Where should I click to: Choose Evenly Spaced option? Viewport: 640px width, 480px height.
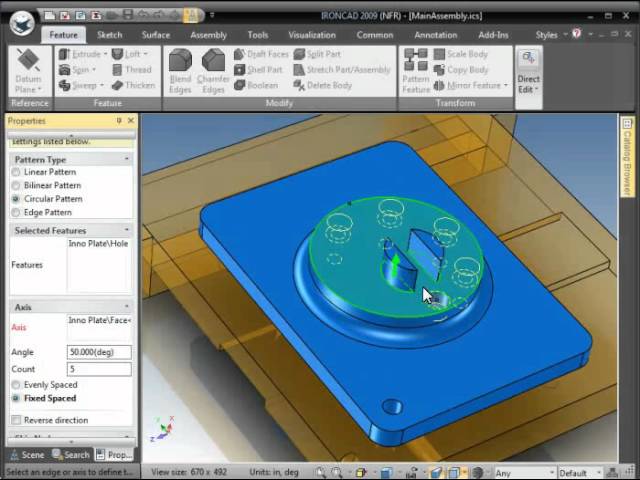click(16, 384)
